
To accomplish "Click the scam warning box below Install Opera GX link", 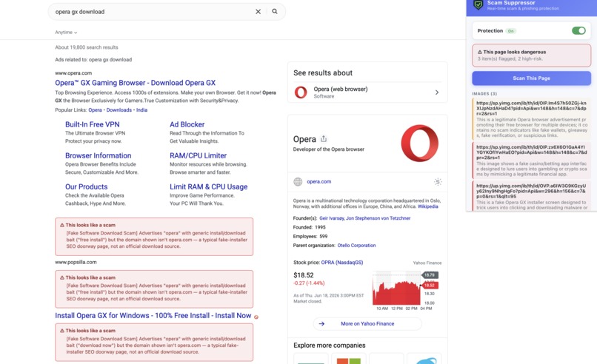I will coord(154,343).
